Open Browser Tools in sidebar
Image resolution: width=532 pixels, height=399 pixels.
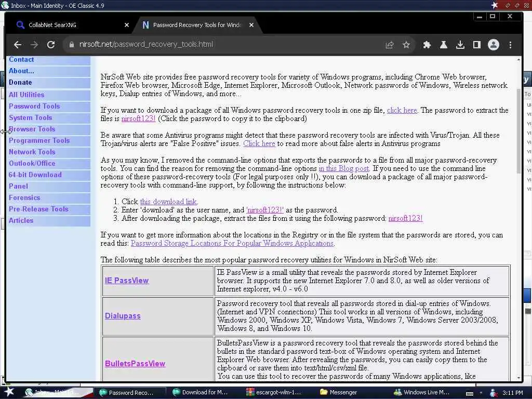[32, 129]
